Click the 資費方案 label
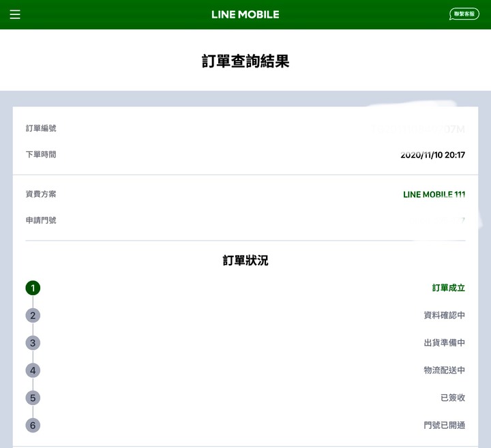Image resolution: width=491 pixels, height=448 pixels. click(x=41, y=194)
